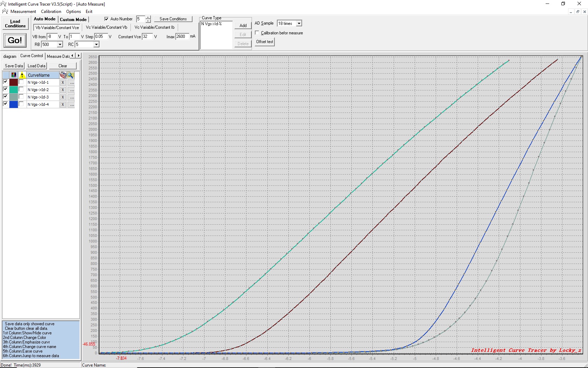588x368 pixels.
Task: Select N Vgs->Id-% in Curve Type list
Action: tap(211, 24)
